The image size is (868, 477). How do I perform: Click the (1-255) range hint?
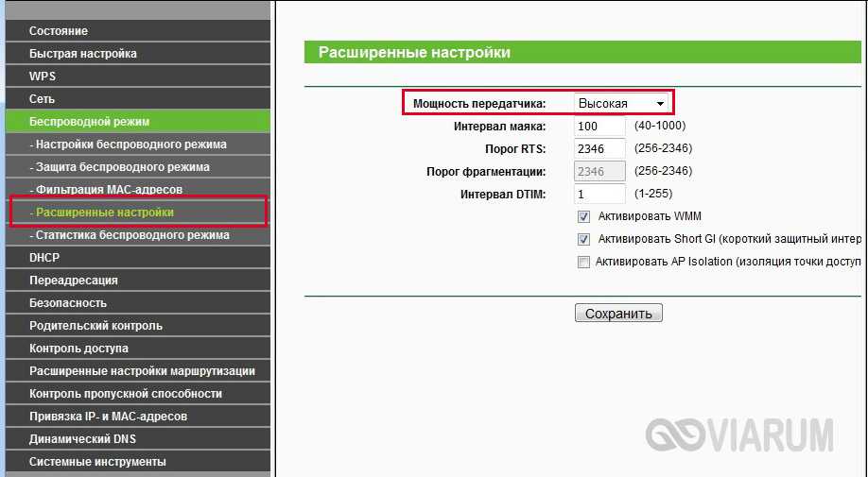tap(653, 194)
